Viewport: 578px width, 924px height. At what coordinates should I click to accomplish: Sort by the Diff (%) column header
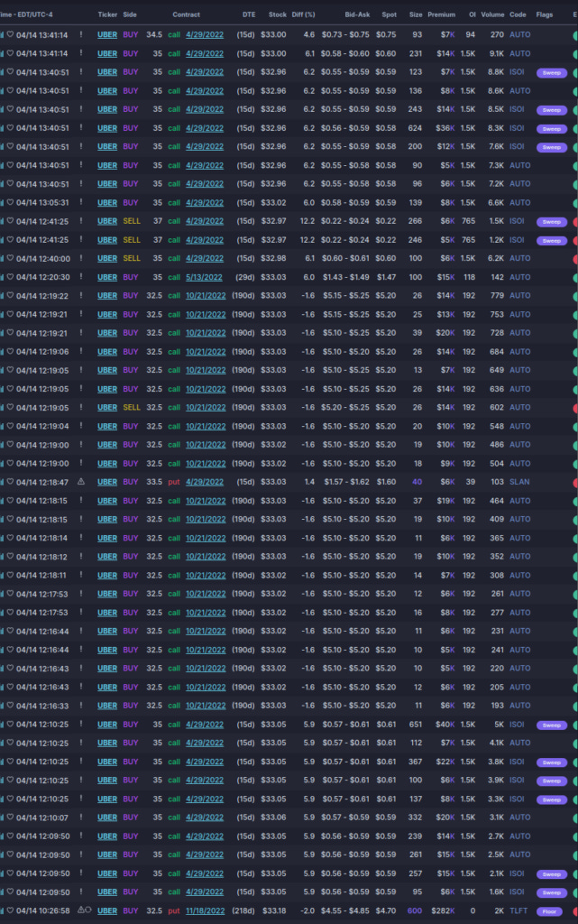coord(303,14)
